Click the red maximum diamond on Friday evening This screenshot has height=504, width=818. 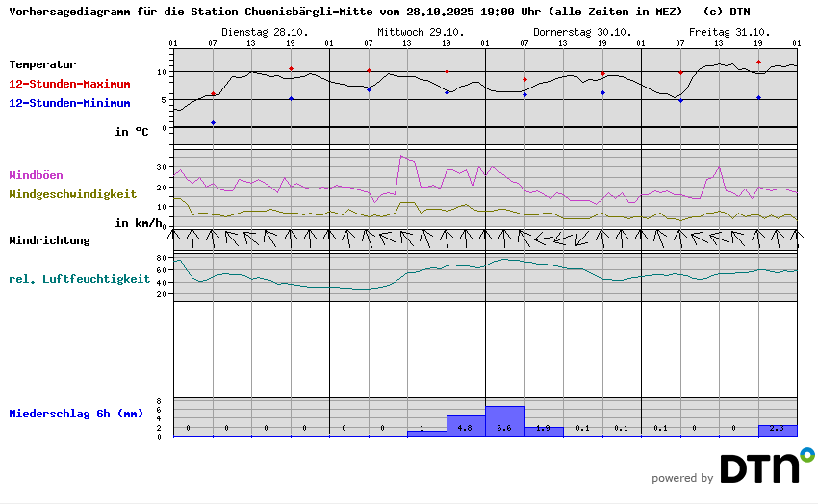758,63
